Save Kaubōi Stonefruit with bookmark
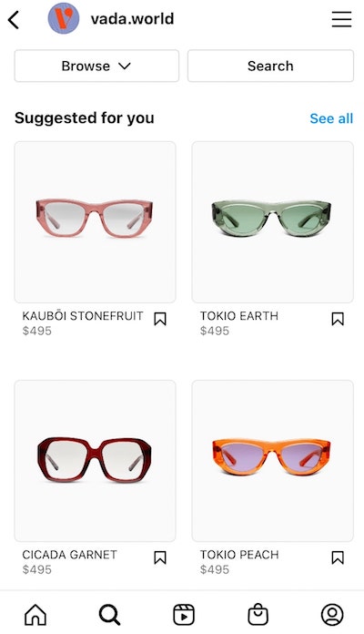 160,319
